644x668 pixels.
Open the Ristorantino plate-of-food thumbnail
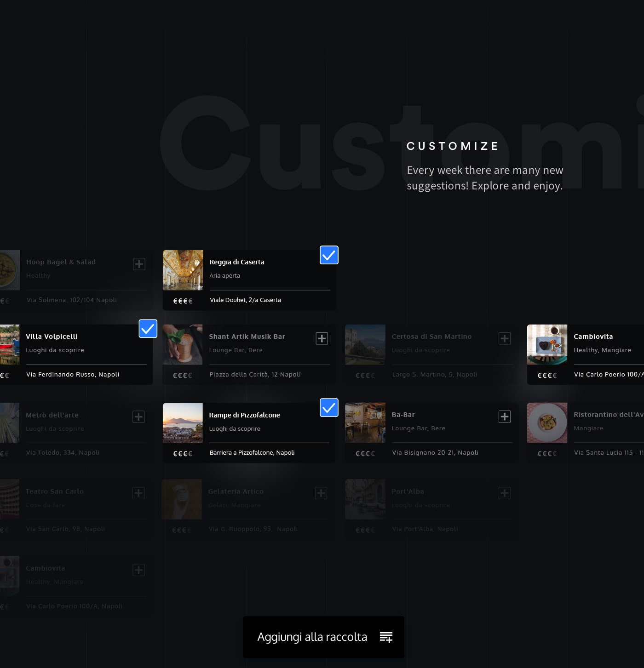(x=547, y=423)
